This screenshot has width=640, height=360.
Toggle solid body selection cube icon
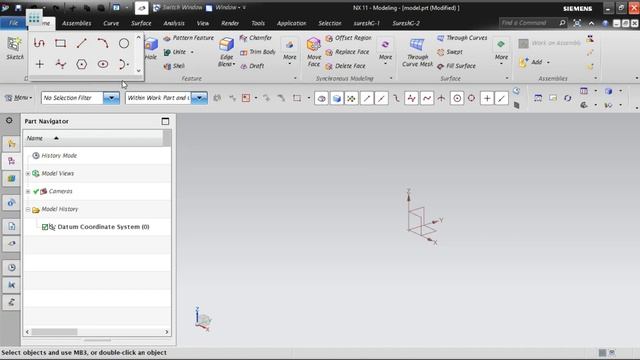(336, 98)
